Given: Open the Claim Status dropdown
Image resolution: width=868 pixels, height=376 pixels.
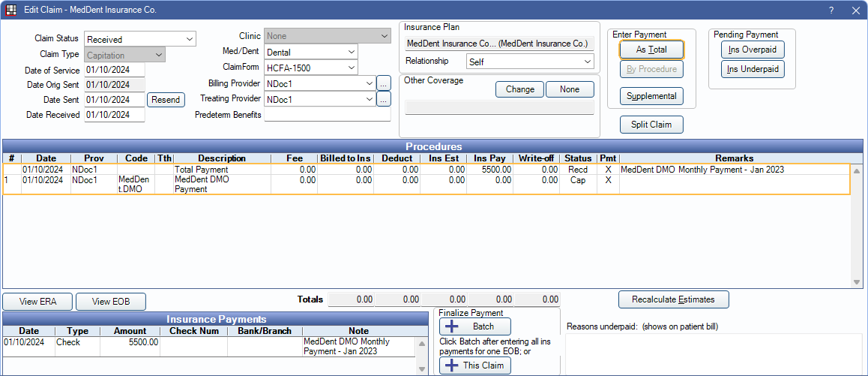Looking at the screenshot, I should click(x=140, y=39).
